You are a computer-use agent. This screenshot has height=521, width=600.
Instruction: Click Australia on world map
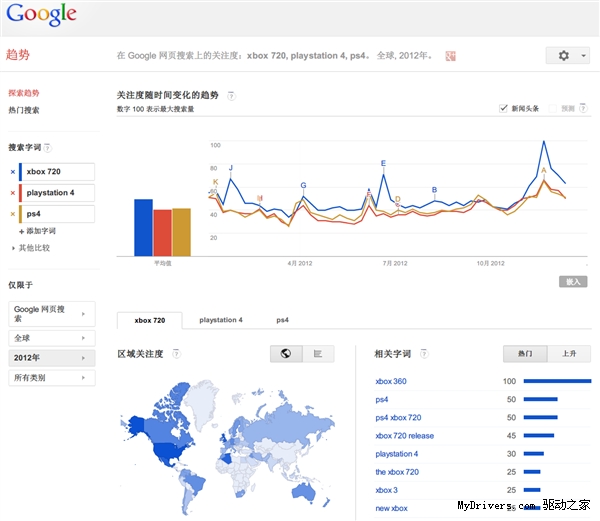pos(304,492)
